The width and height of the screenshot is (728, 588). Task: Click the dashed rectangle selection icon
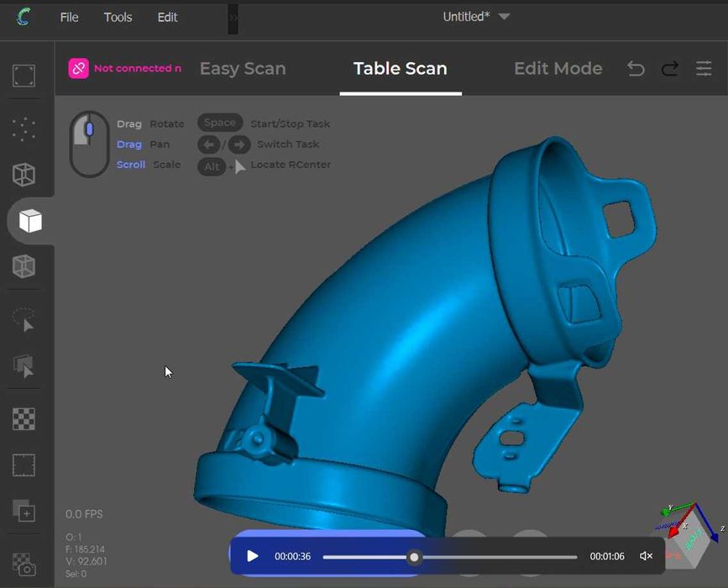point(24,465)
